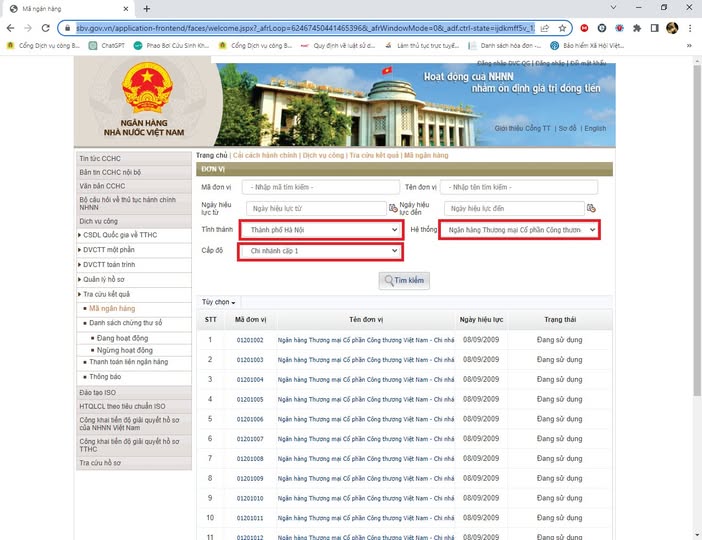Click the 'Tìm kiếm' search button

pyautogui.click(x=404, y=281)
